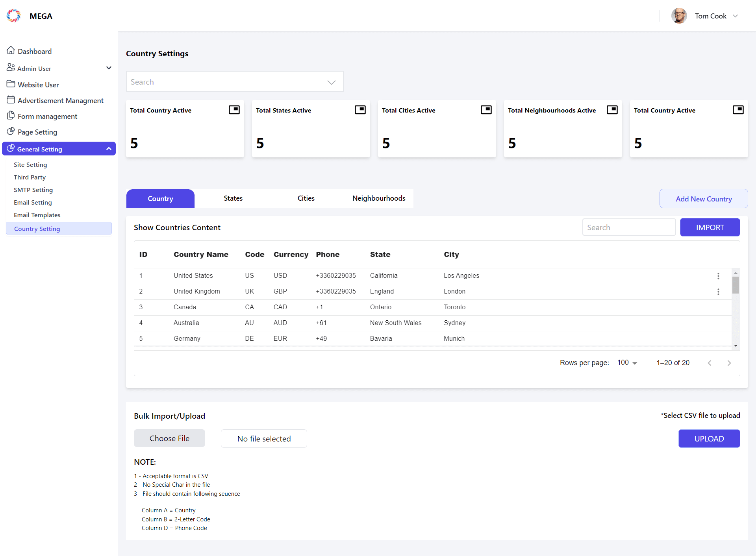This screenshot has height=556, width=756.
Task: Click the Toronto city cell
Action: pyautogui.click(x=454, y=307)
